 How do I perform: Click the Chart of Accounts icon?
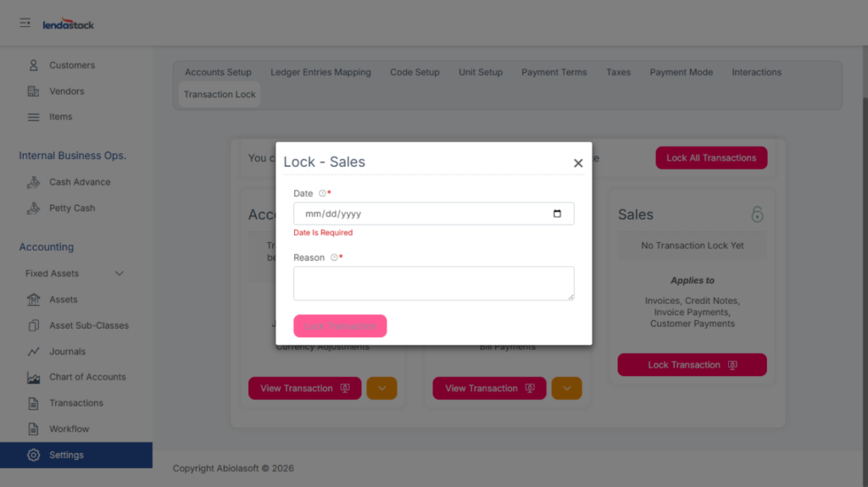[x=33, y=377]
